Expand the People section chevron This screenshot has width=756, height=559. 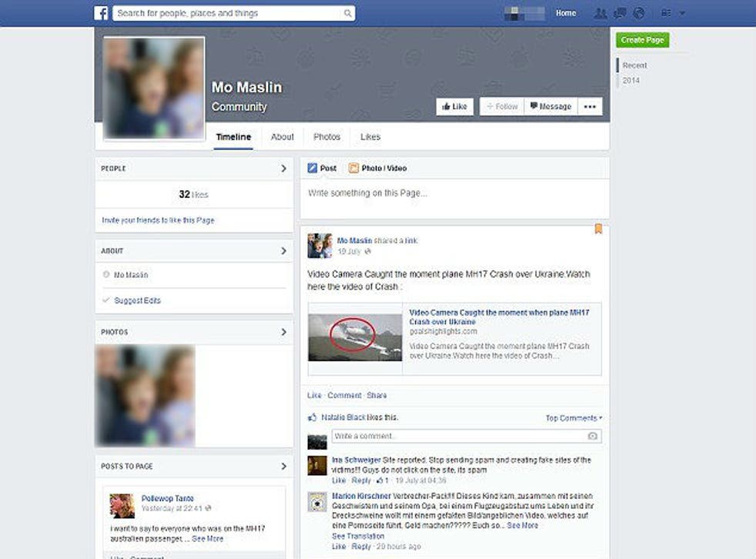[x=283, y=169]
